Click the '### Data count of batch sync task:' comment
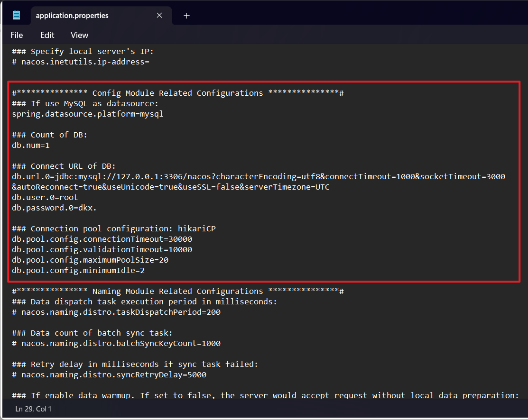This screenshot has width=528, height=420. pyautogui.click(x=92, y=333)
